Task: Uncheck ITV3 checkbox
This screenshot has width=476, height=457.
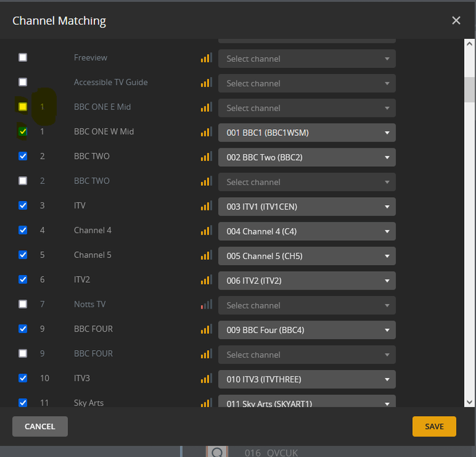Action: coord(23,378)
